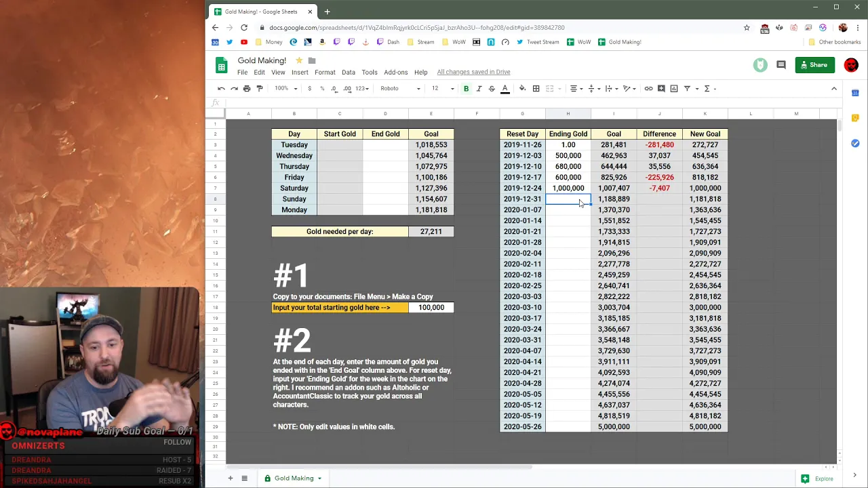Select the starting gold cell 100,000
Image resolution: width=868 pixels, height=488 pixels.
click(x=431, y=307)
